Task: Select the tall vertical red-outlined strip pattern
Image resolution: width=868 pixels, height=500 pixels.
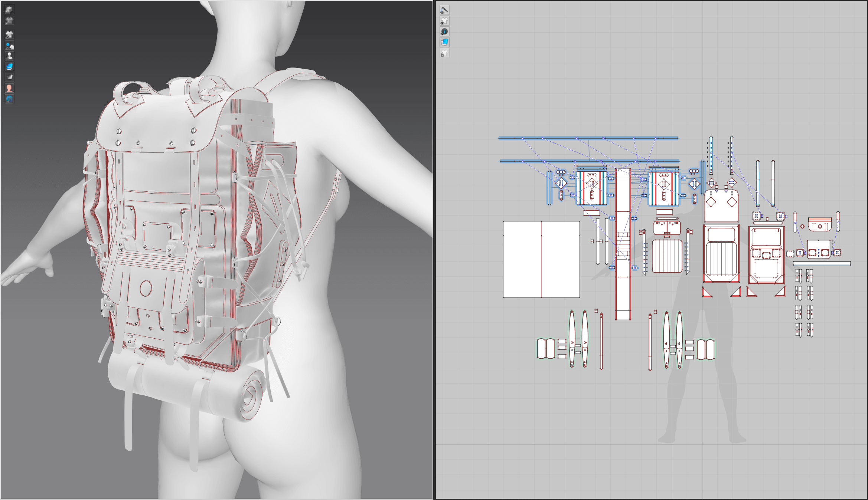Action: click(623, 244)
